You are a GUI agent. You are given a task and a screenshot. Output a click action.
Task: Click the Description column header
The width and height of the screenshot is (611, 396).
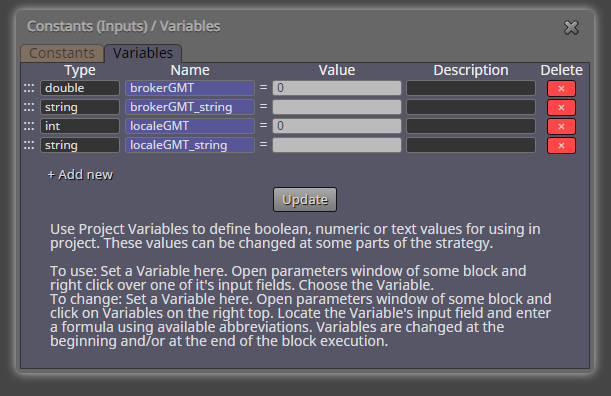tap(471, 70)
